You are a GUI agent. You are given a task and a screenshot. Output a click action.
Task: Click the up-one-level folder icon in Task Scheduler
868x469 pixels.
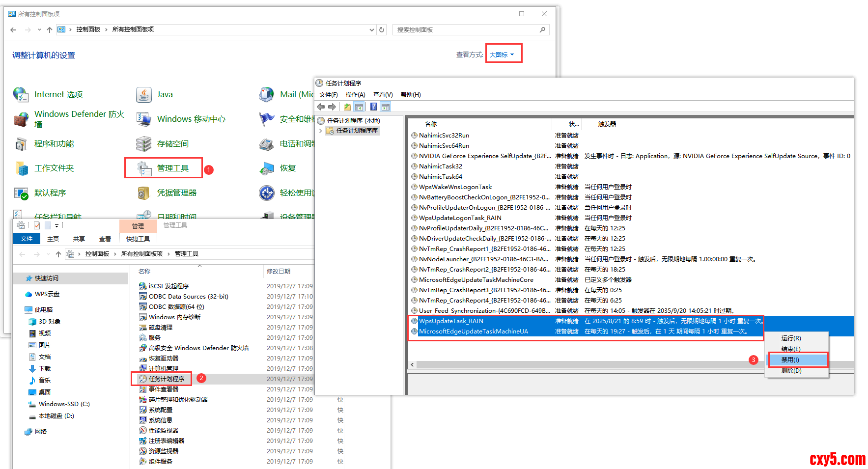[x=347, y=107]
